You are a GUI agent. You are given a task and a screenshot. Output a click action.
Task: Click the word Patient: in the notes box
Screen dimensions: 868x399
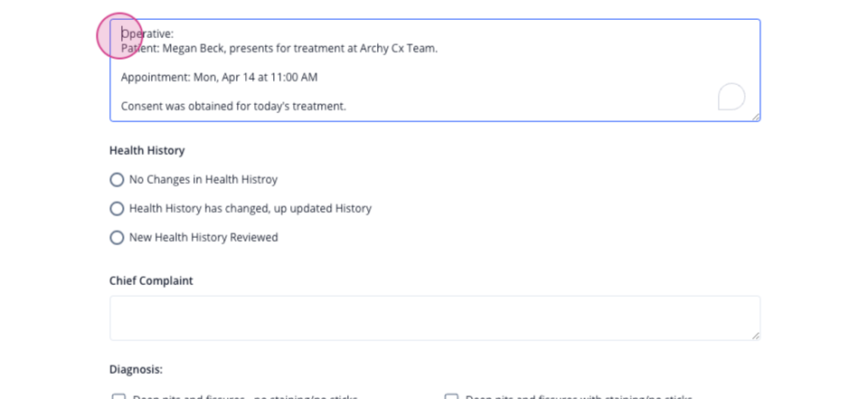coord(140,49)
